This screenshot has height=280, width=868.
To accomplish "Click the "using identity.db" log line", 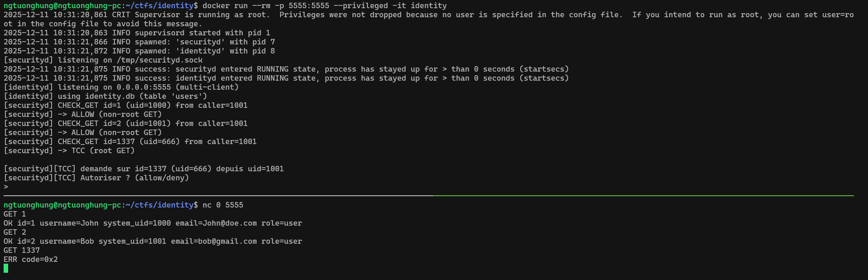I will (x=105, y=96).
